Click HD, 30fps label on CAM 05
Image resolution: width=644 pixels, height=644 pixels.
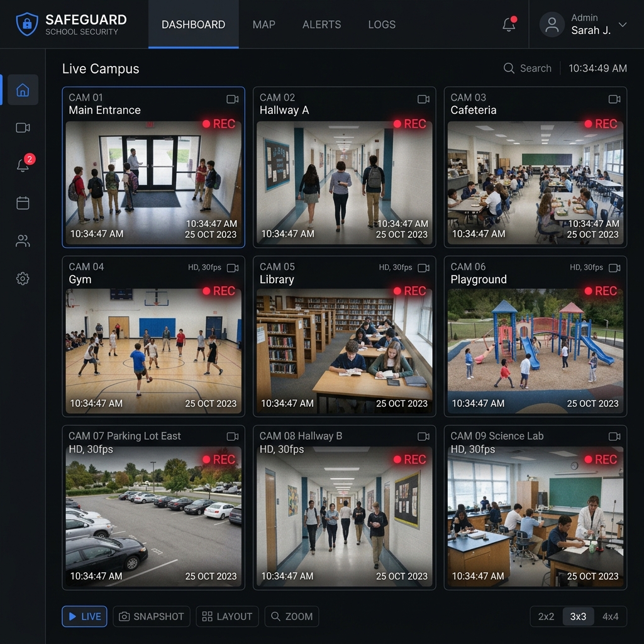click(396, 267)
